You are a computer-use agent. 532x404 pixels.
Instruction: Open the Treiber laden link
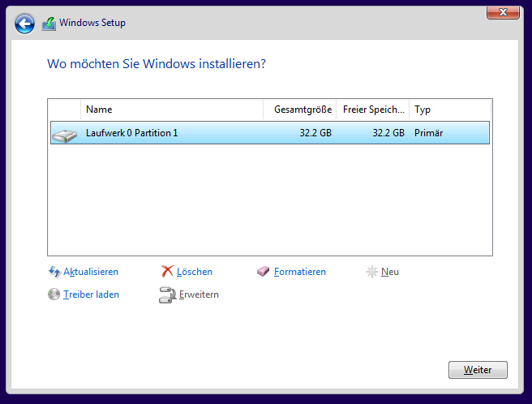click(x=91, y=294)
